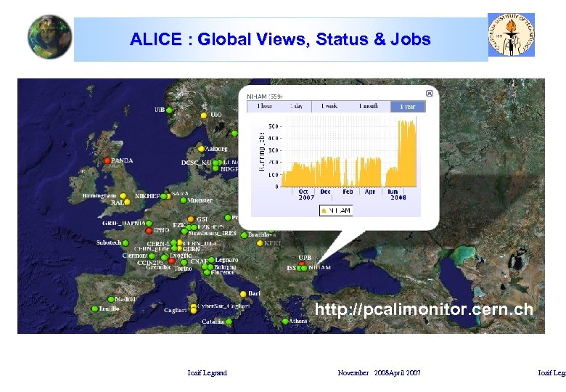Switch chart to 1 day tab

(x=296, y=106)
